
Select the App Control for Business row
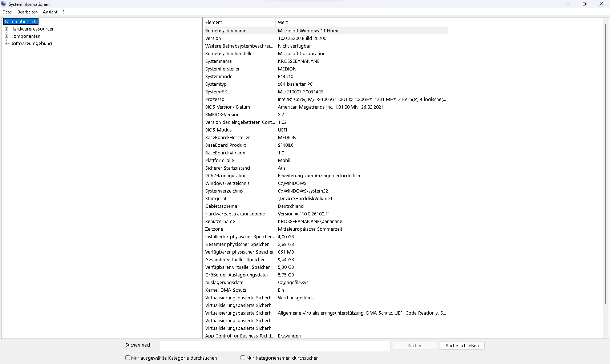pyautogui.click(x=326, y=336)
